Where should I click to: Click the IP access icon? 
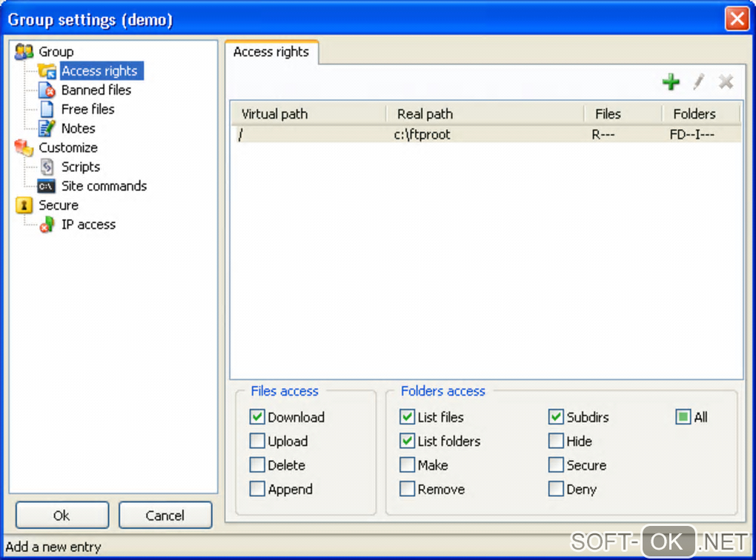point(47,224)
